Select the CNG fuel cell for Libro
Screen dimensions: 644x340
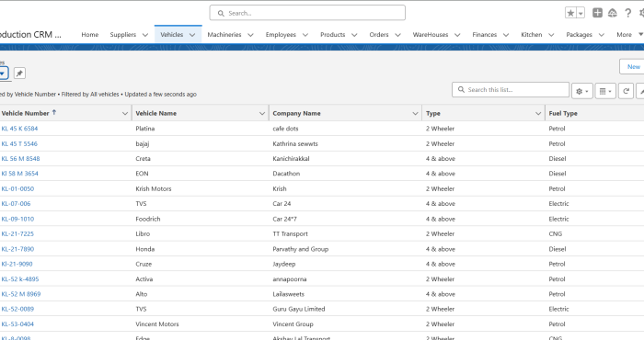pos(556,233)
